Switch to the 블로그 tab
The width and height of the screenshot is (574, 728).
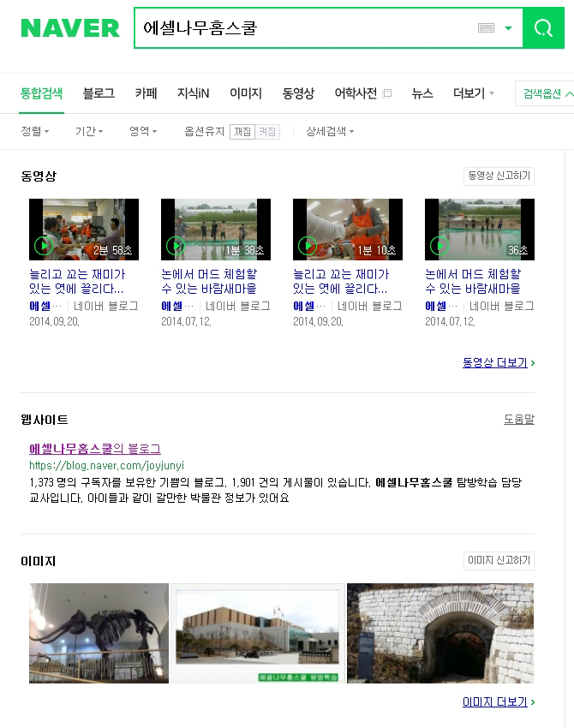pyautogui.click(x=99, y=93)
